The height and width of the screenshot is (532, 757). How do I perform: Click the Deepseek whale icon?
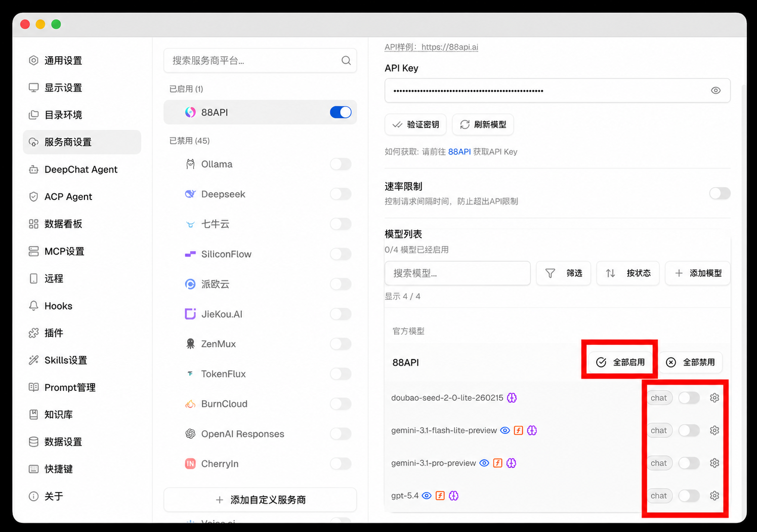tap(190, 194)
